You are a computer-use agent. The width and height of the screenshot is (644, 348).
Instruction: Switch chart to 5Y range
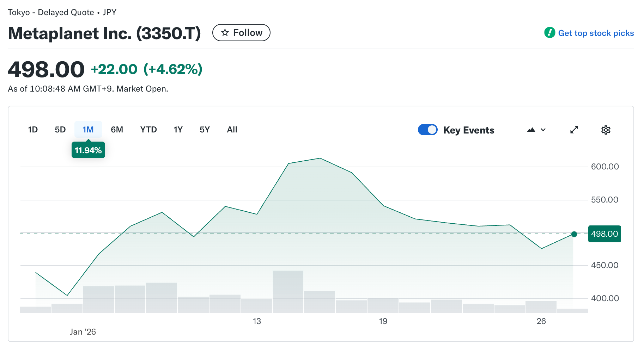(205, 130)
